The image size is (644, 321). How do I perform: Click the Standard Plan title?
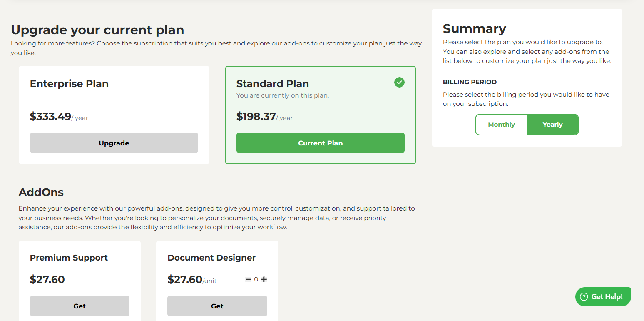pyautogui.click(x=272, y=84)
